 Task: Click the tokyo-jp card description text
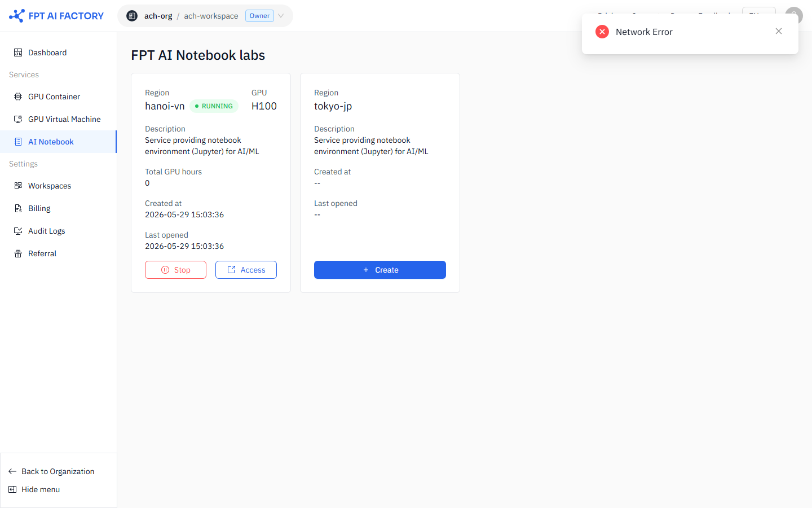tap(371, 146)
